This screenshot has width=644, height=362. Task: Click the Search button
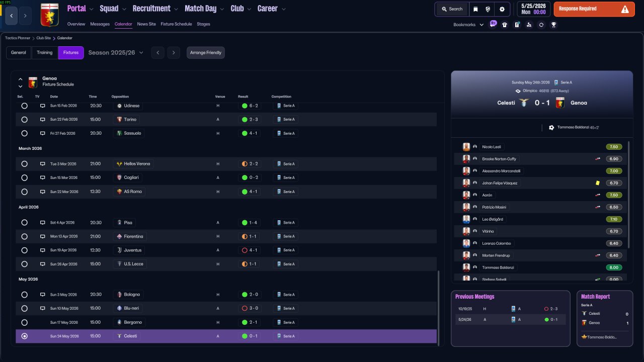point(451,9)
